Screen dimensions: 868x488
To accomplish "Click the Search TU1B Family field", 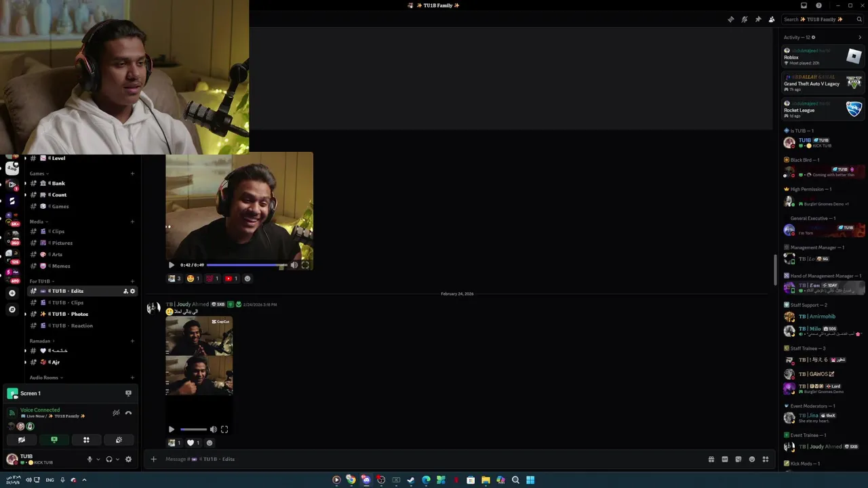I will [822, 20].
